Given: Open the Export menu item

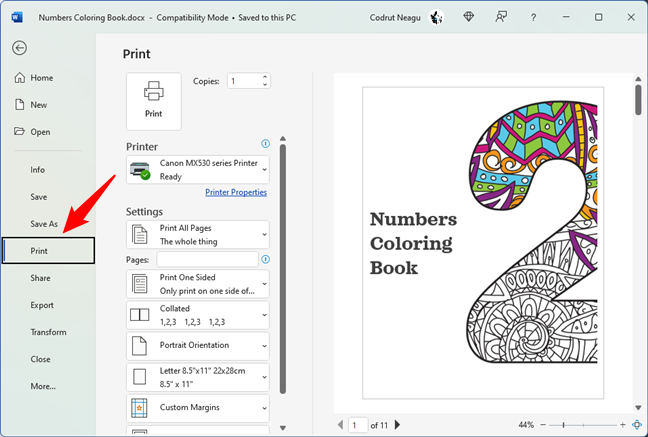Looking at the screenshot, I should click(x=42, y=305).
